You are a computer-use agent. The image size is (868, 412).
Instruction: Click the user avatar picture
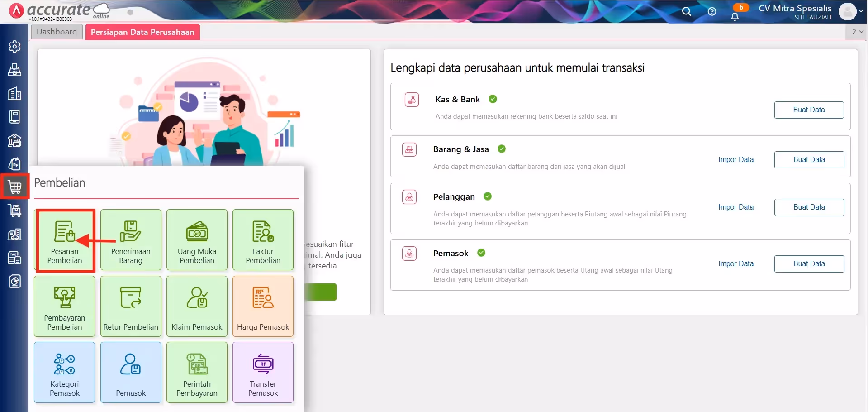[847, 11]
